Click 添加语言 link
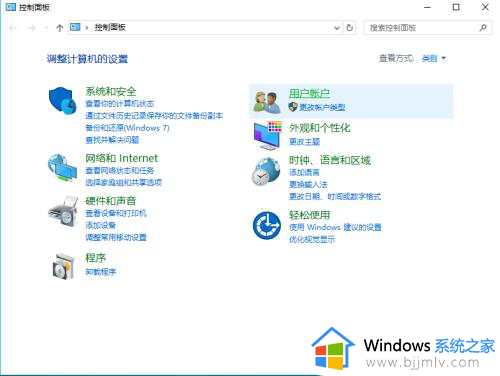The height and width of the screenshot is (376, 500). [x=304, y=173]
